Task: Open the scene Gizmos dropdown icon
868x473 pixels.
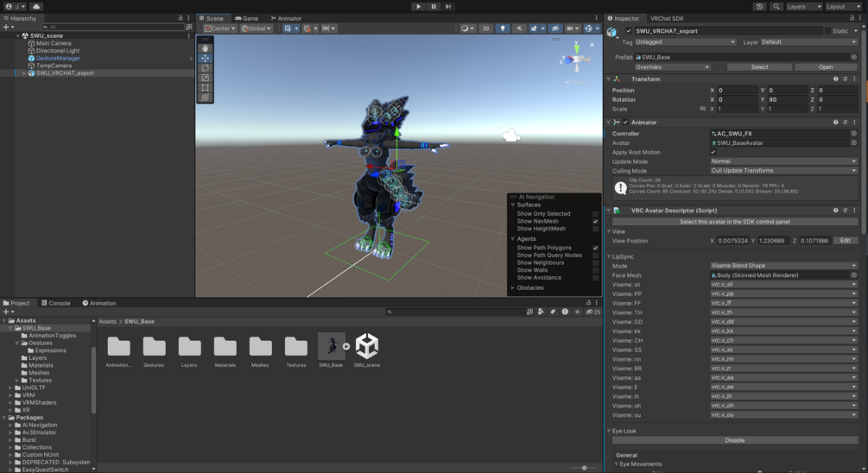Action: tap(592, 28)
